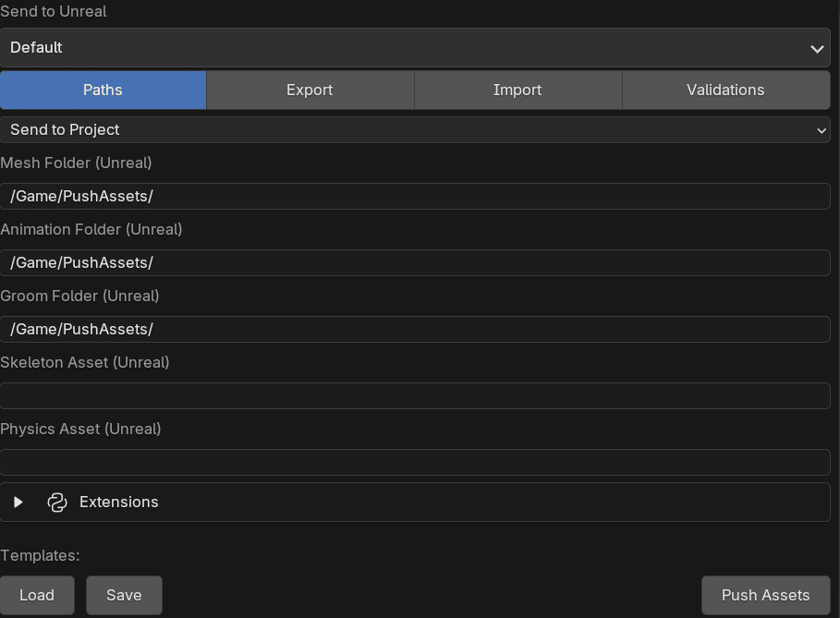Select the Validations tab

tap(725, 91)
